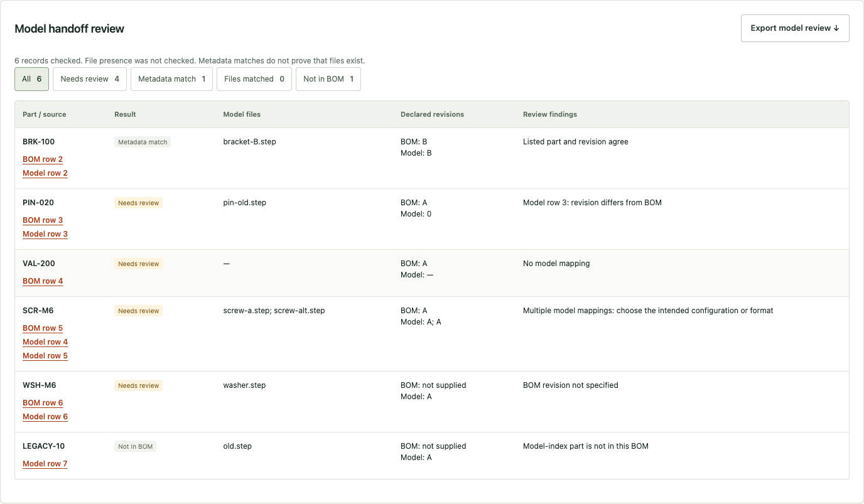This screenshot has height=504, width=864.
Task: Click the BOM row 5 link
Action: tap(43, 328)
